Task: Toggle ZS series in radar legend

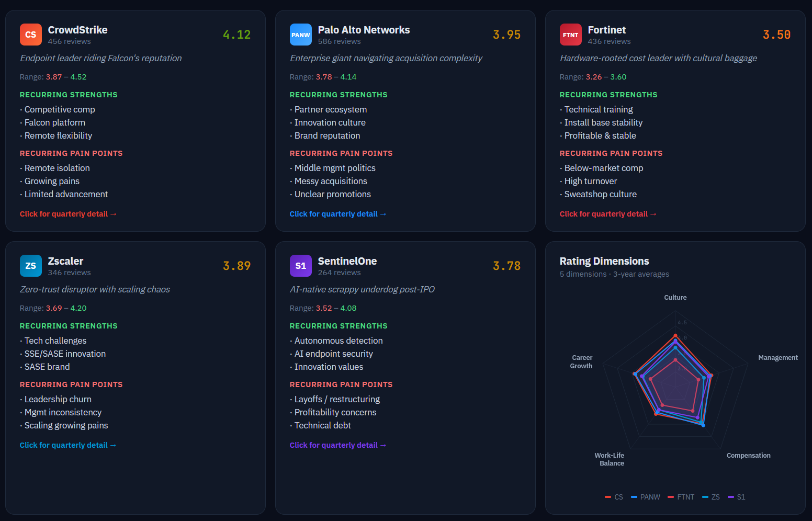Action: pyautogui.click(x=711, y=497)
